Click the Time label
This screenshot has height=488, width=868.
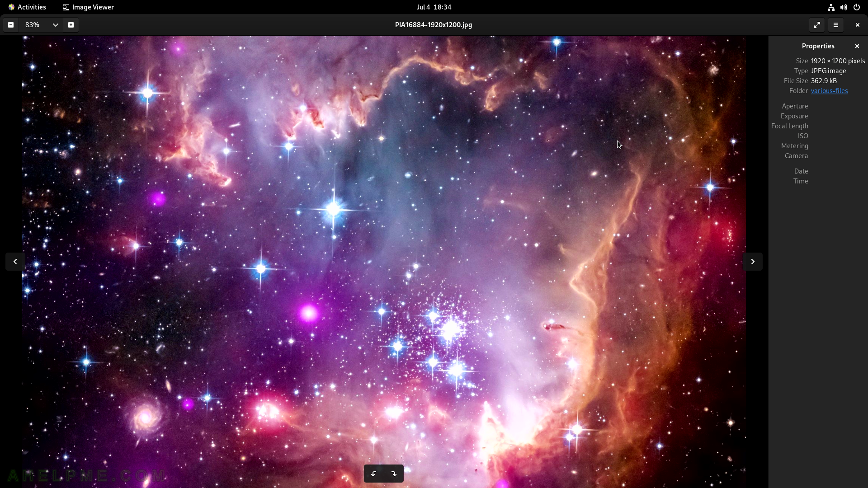pyautogui.click(x=801, y=181)
